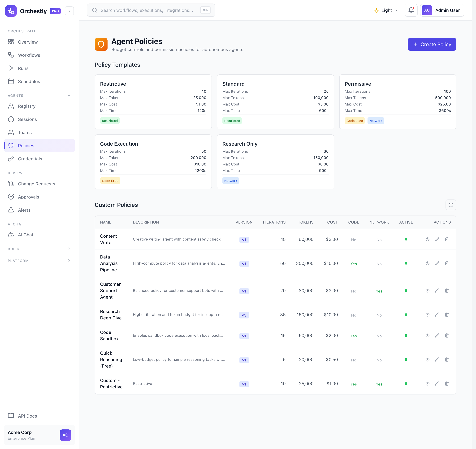Open API Docs link
The height and width of the screenshot is (449, 476).
click(x=39, y=416)
